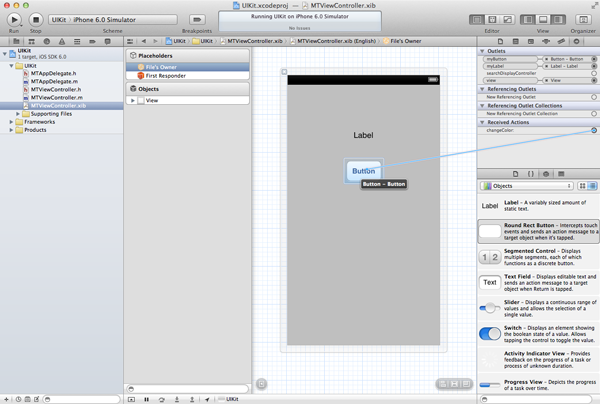Open related files menu in jump bar
600x404 pixels.
(130, 41)
